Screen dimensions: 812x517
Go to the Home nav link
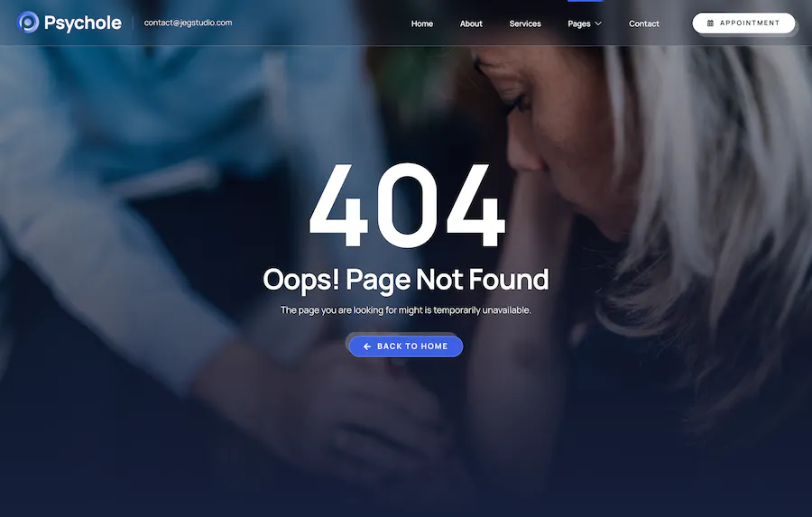422,23
